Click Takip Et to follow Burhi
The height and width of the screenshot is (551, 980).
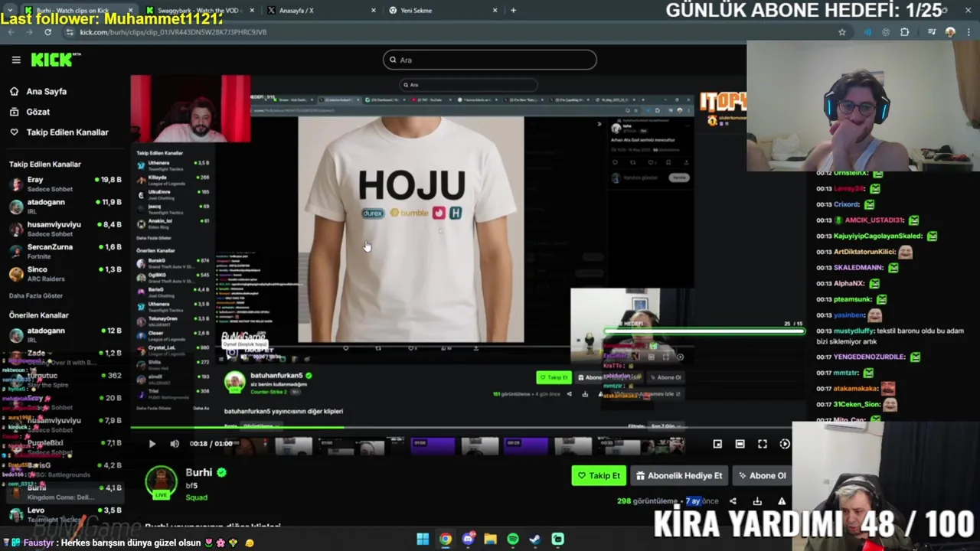pos(599,475)
